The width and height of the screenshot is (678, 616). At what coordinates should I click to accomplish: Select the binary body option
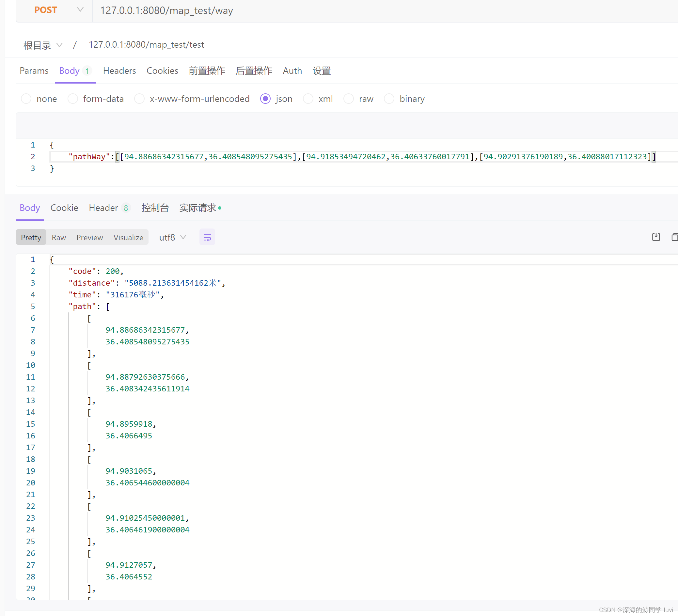[389, 99]
